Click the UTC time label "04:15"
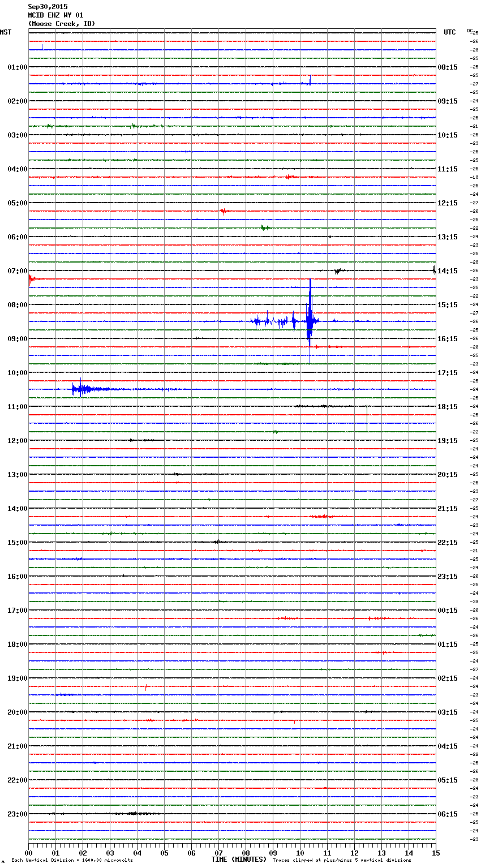 pos(448,746)
